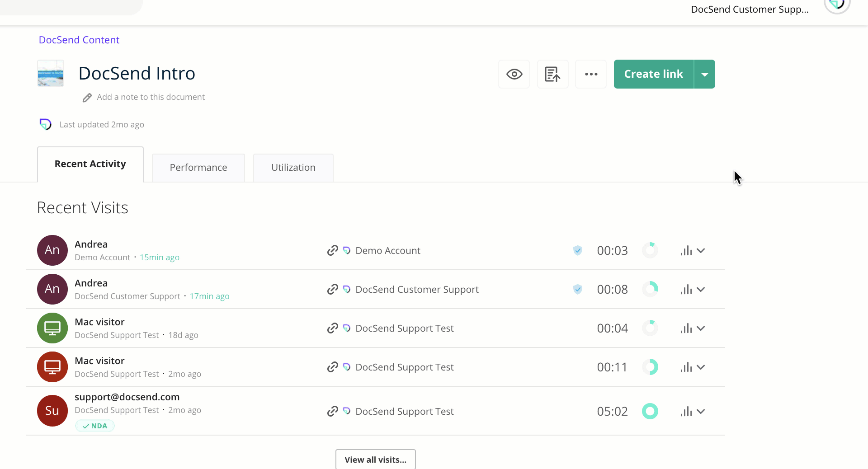868x469 pixels.
Task: Click View all visits button
Action: tap(375, 460)
